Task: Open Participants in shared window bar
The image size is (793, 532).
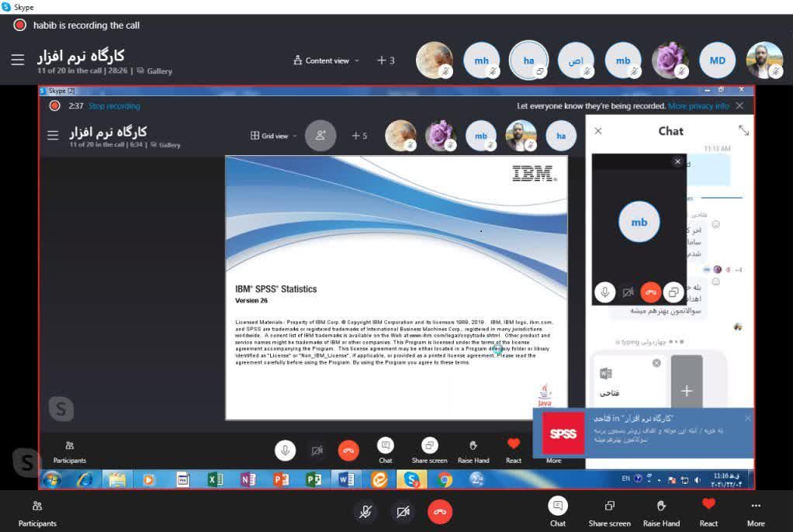Action: [70, 451]
